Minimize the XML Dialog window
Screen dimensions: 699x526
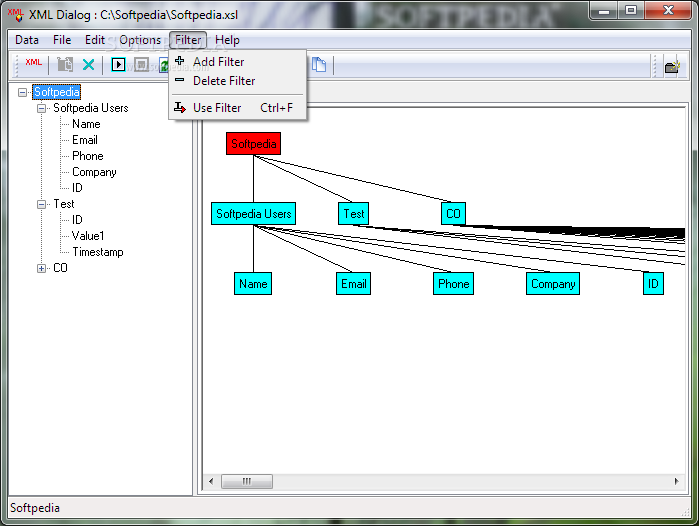click(604, 11)
